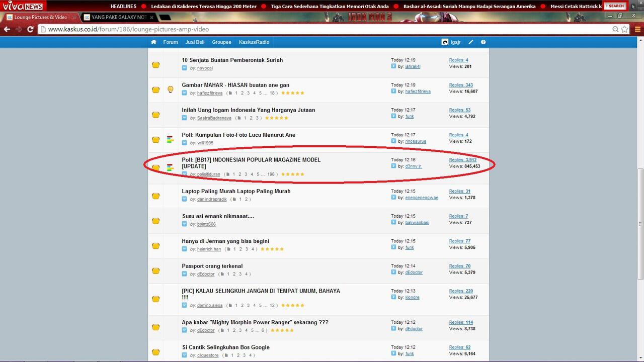Open the help question mark icon
Viewport: 644px width, 362px height.
(x=483, y=42)
